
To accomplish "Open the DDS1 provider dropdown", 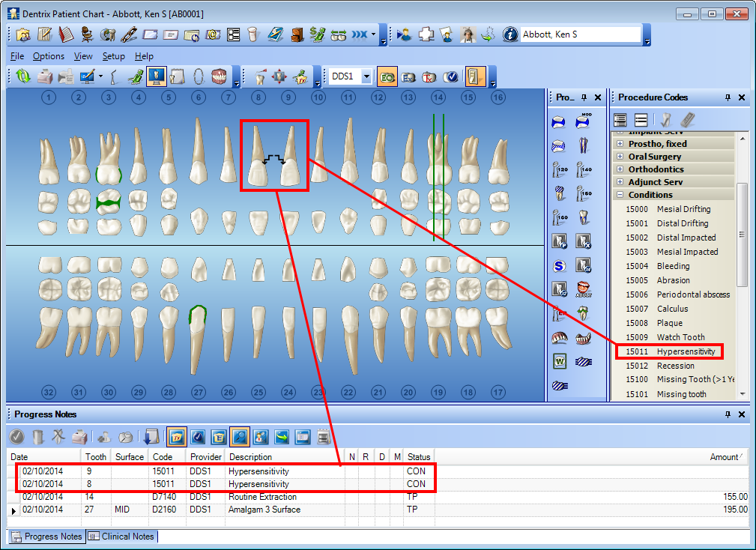I will [x=366, y=76].
